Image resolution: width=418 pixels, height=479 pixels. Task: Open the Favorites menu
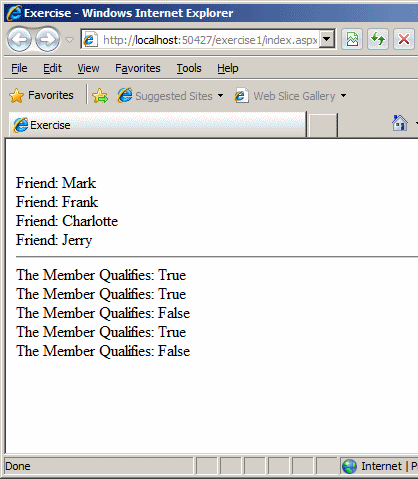pos(138,68)
